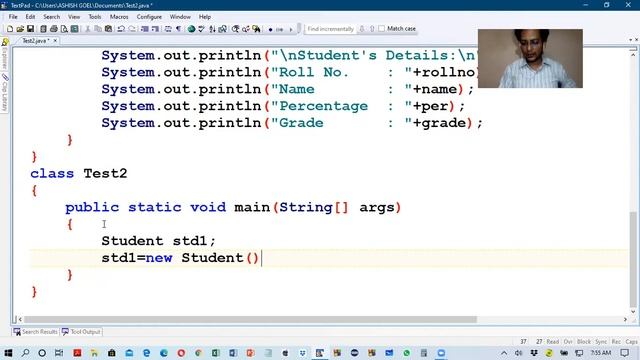640x360 pixels.
Task: Click the horizontal scrollbar thumb
Action: 250,320
